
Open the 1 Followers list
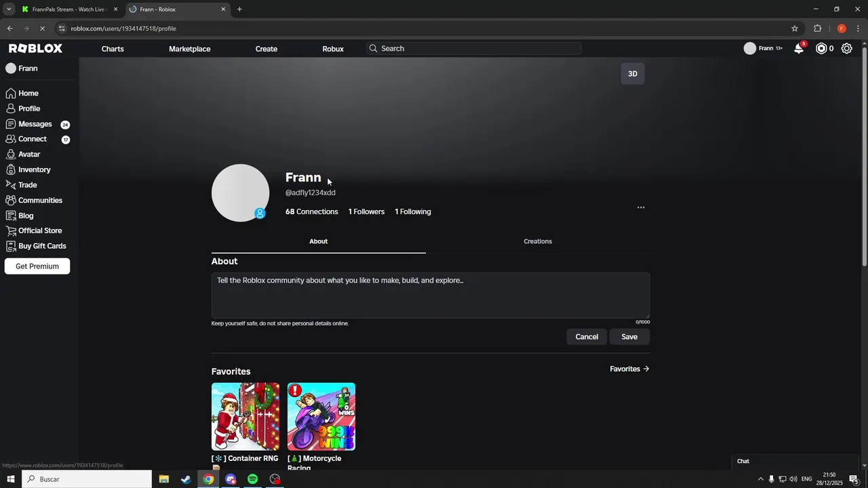pos(366,211)
